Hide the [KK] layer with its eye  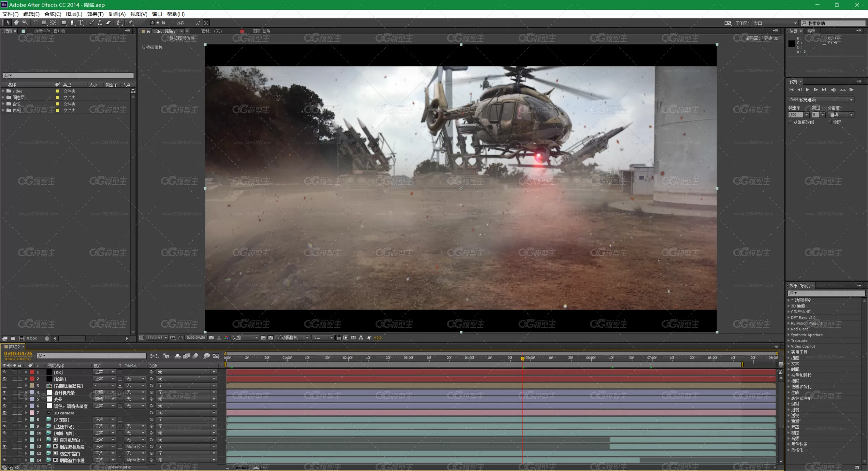coord(5,372)
